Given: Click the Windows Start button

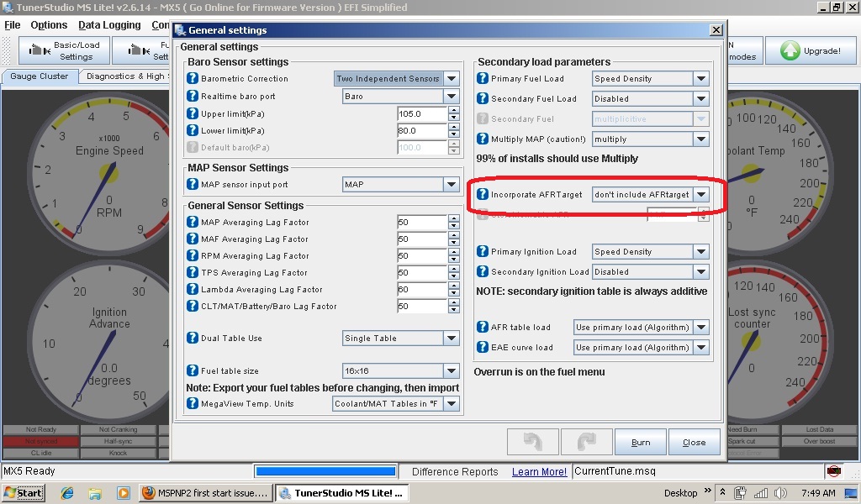Looking at the screenshot, I should click(x=24, y=492).
